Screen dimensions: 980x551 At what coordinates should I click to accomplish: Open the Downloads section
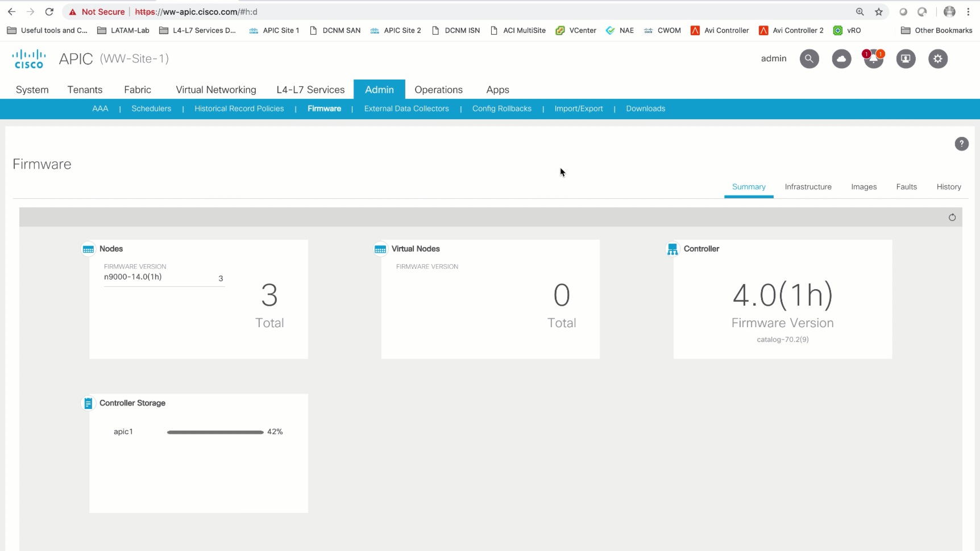pyautogui.click(x=646, y=108)
